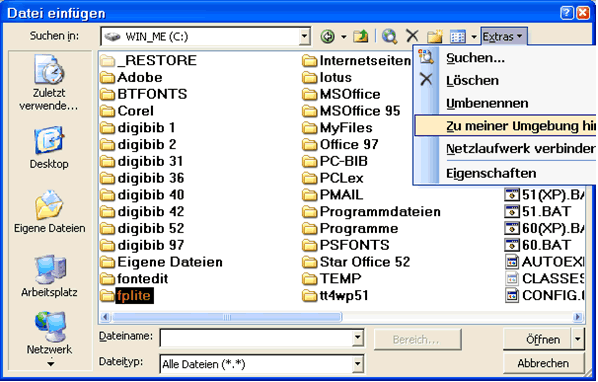598x382 pixels.
Task: Choose Umbenennen from Extras menu
Action: (x=506, y=103)
